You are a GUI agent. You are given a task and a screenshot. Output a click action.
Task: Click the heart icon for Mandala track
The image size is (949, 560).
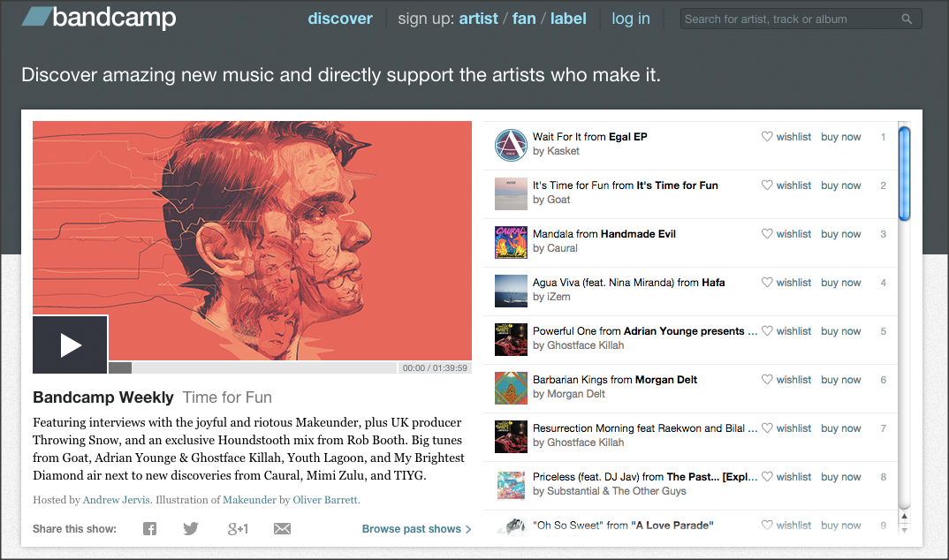click(767, 233)
